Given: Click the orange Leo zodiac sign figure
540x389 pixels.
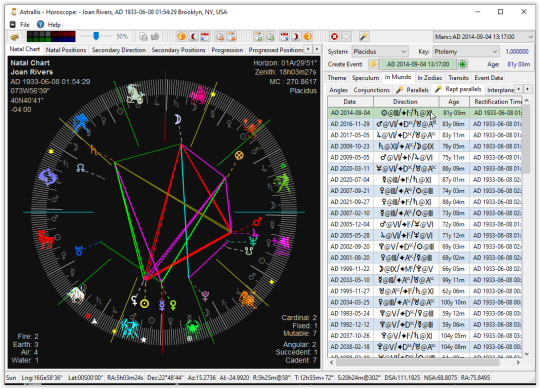Looking at the screenshot, I should click(247, 299).
